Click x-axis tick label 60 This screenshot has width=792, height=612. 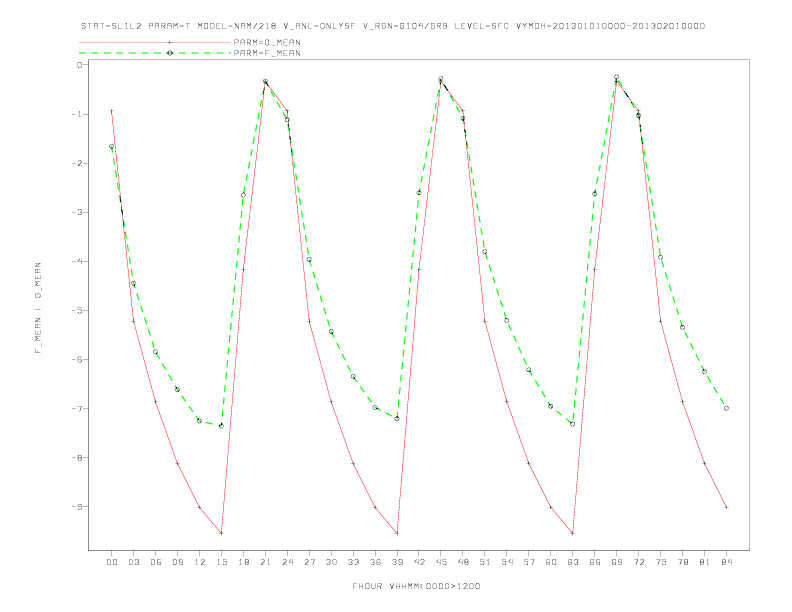551,562
